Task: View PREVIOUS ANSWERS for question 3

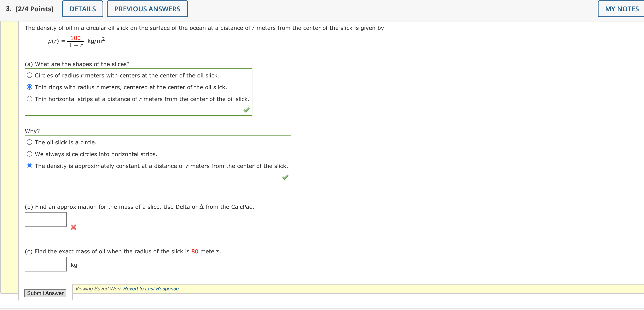Action: pyautogui.click(x=147, y=9)
